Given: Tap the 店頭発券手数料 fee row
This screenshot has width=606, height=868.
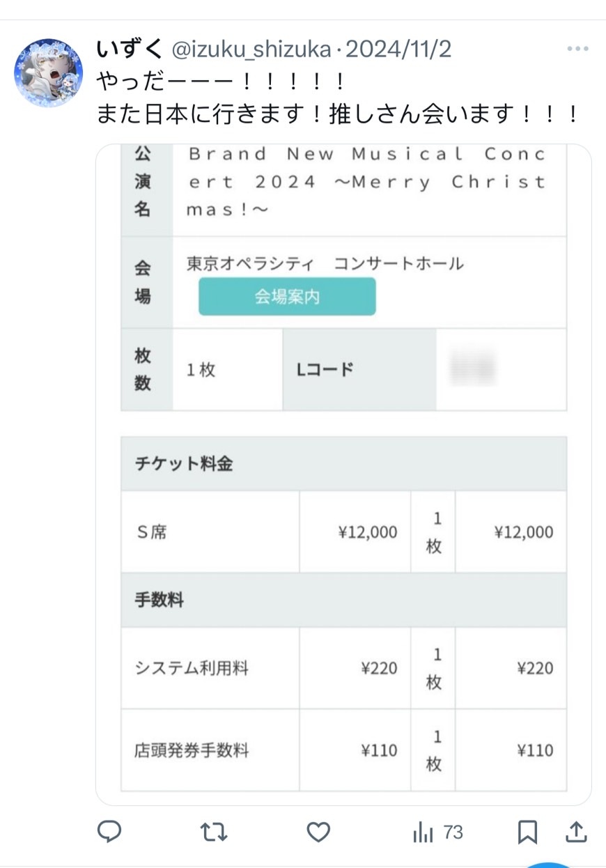Looking at the screenshot, I should (343, 750).
